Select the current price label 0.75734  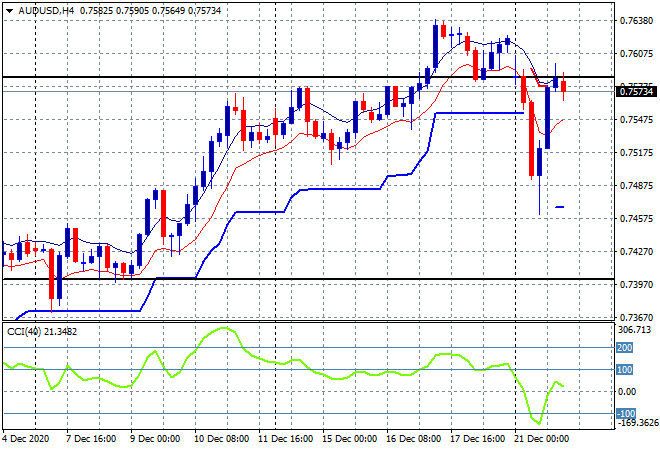coord(636,91)
